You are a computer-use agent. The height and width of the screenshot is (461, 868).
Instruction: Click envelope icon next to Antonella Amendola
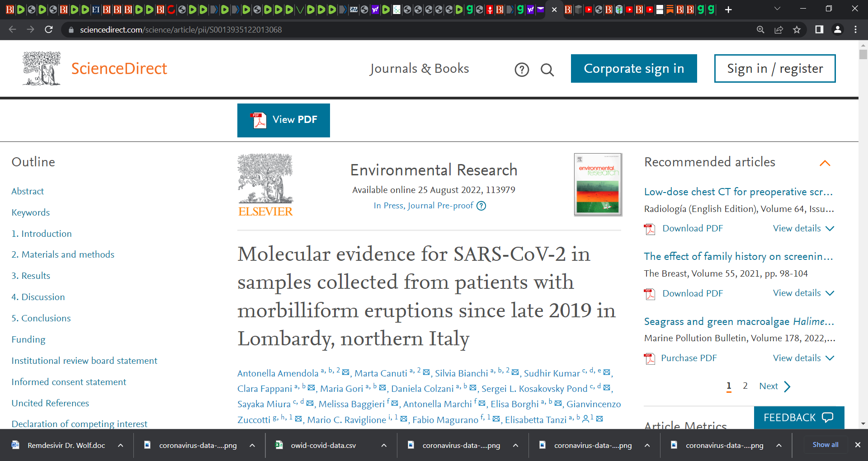(346, 372)
